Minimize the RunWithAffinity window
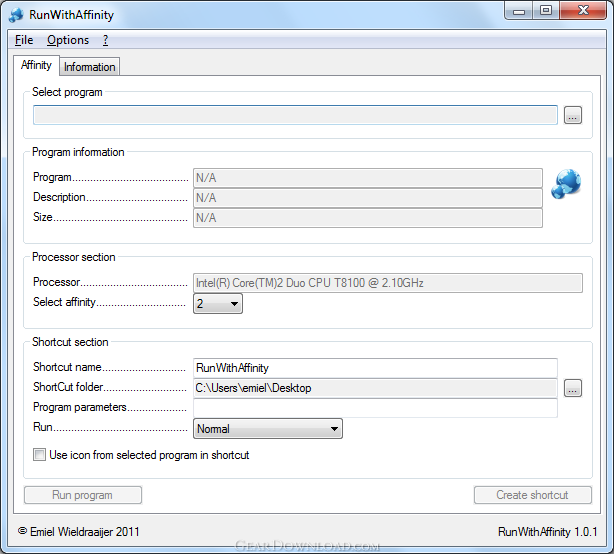The width and height of the screenshot is (614, 554). click(x=519, y=11)
